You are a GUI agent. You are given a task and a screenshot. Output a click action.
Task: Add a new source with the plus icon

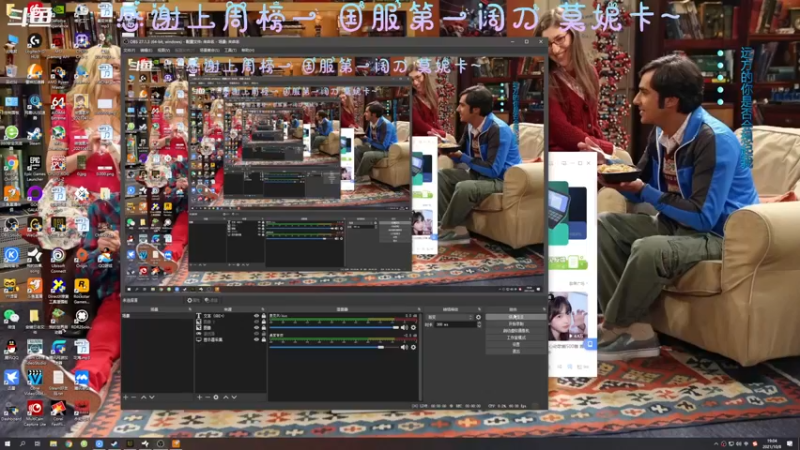[199, 397]
